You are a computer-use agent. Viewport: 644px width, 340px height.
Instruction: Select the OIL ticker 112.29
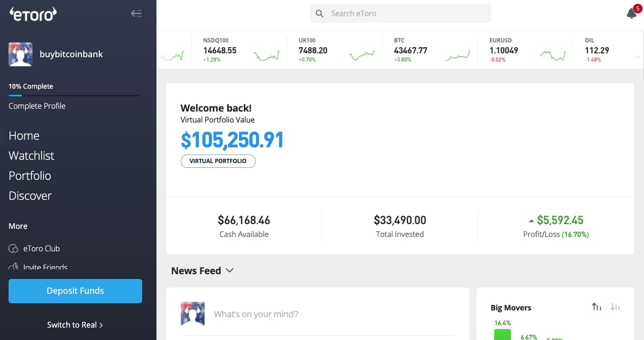click(597, 50)
